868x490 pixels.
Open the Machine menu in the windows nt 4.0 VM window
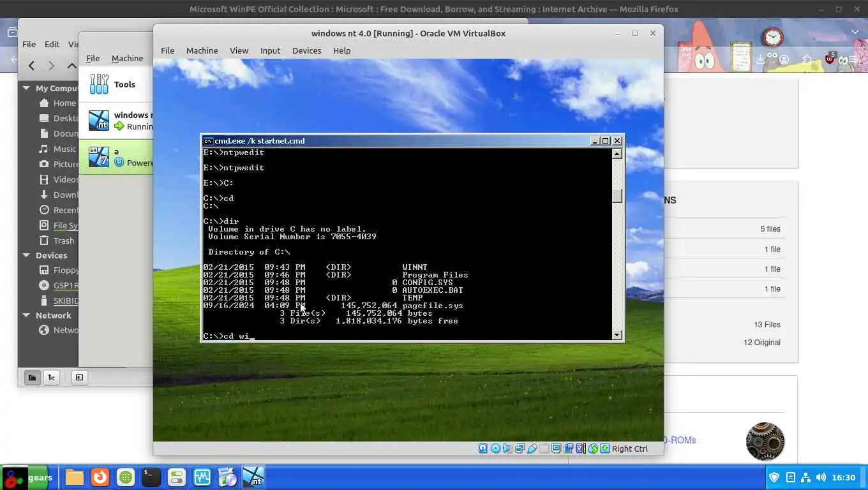click(x=202, y=50)
